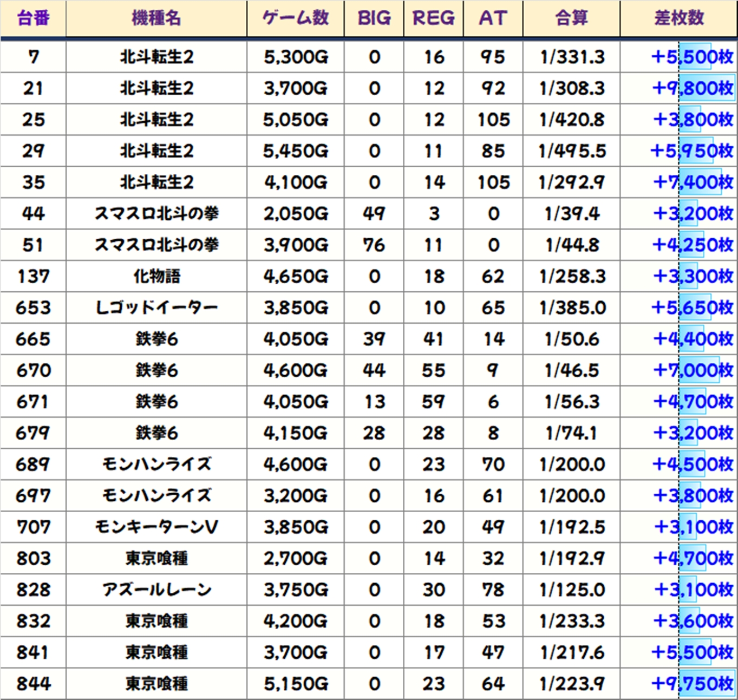Select the +9,800枚 cell for machine 21

pyautogui.click(x=693, y=88)
